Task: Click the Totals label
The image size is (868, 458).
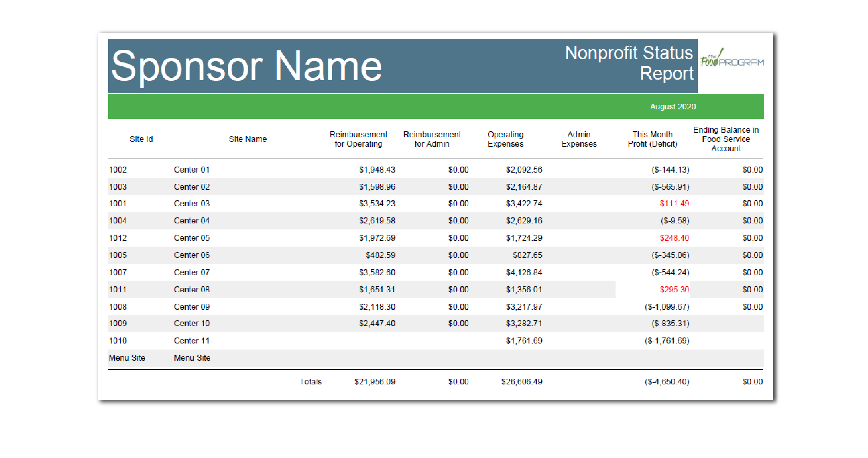Action: [x=310, y=382]
